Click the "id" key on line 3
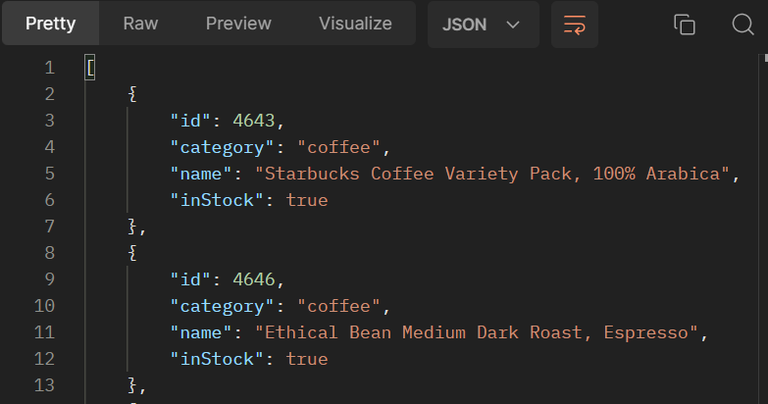 click(191, 120)
